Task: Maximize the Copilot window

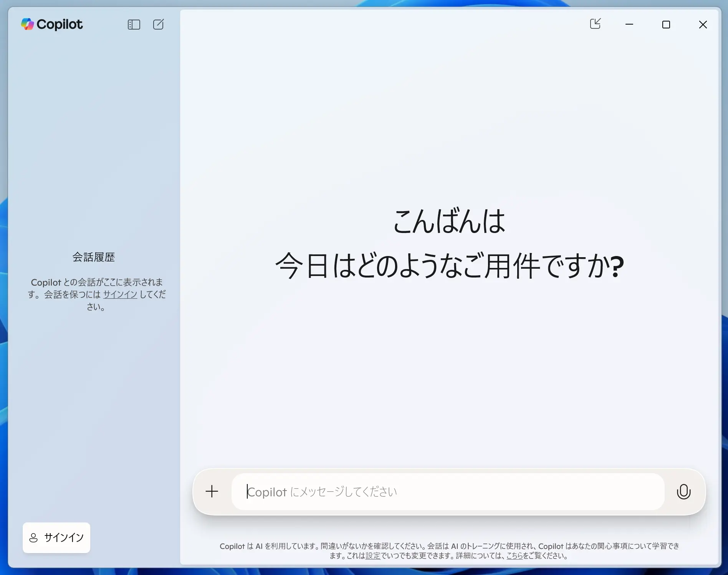Action: click(666, 24)
